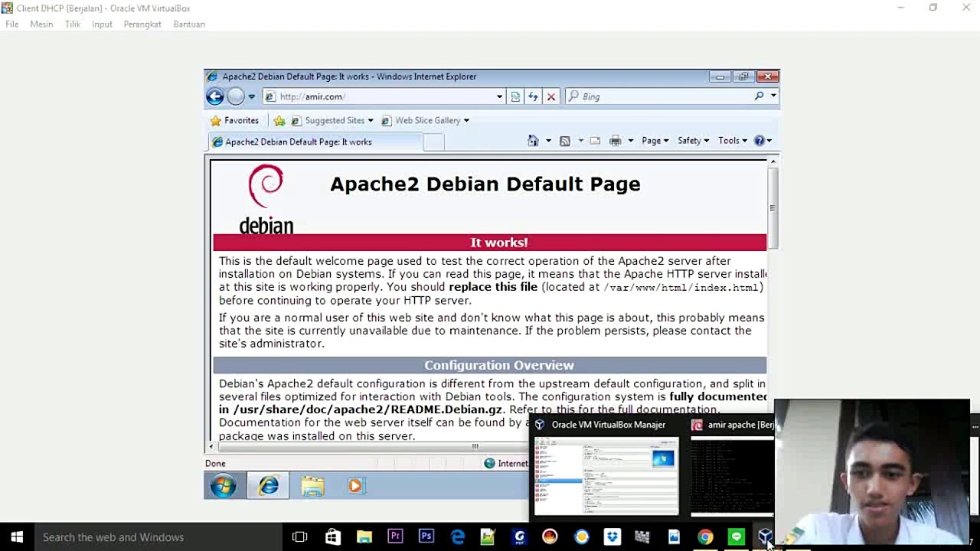Screen dimensions: 980x551
Task: Expand the Print options dropdown arrow
Action: 630,141
